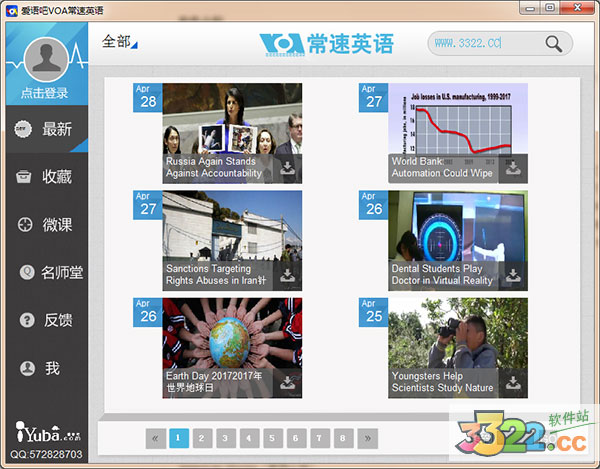Viewport: 600px width, 469px height.
Task: Go to the 反馈 feedback tab
Action: 47,320
